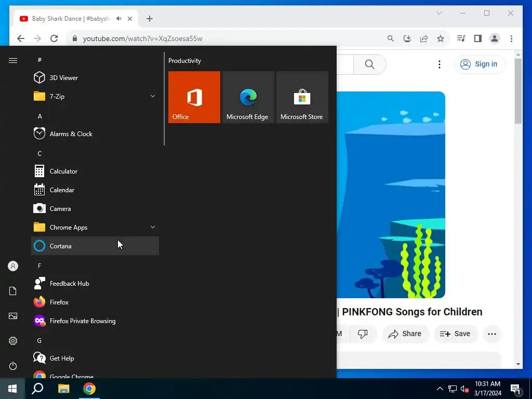The image size is (532, 399).
Task: Click the Baby Shark video thumbnail
Action: pos(391,195)
